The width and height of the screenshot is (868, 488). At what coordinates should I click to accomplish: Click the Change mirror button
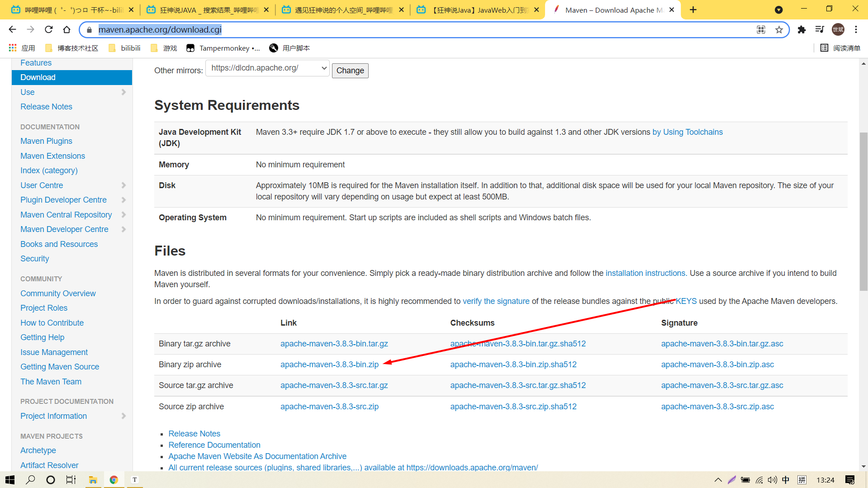click(x=350, y=71)
